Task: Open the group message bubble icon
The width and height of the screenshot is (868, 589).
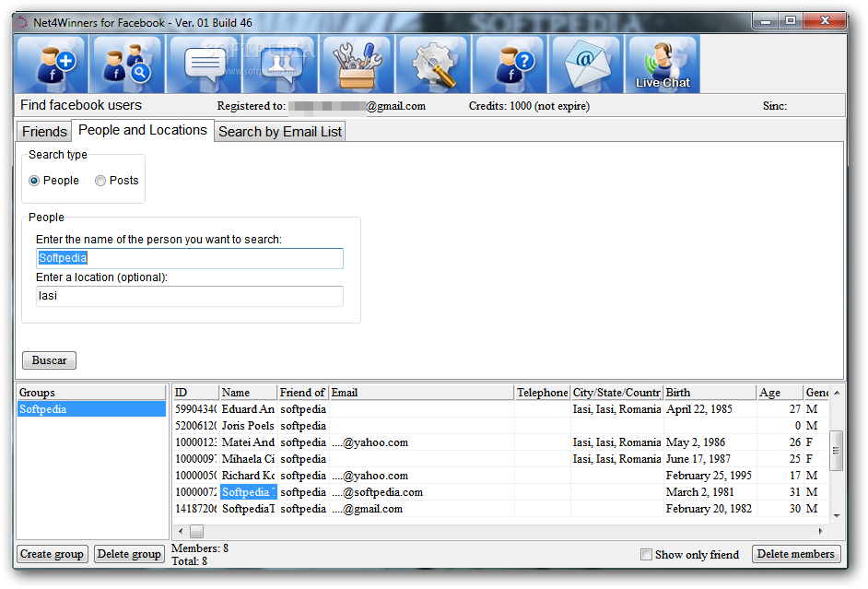Action: [281, 65]
